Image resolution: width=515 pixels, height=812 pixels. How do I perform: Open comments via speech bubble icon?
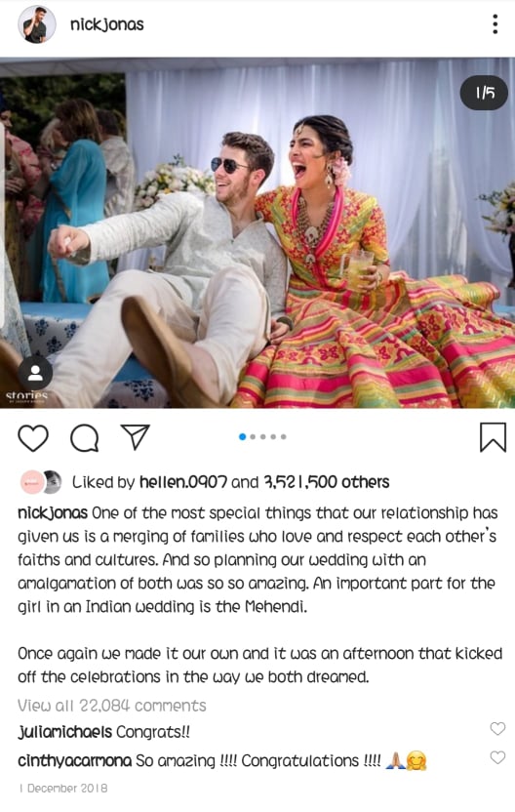tap(84, 438)
